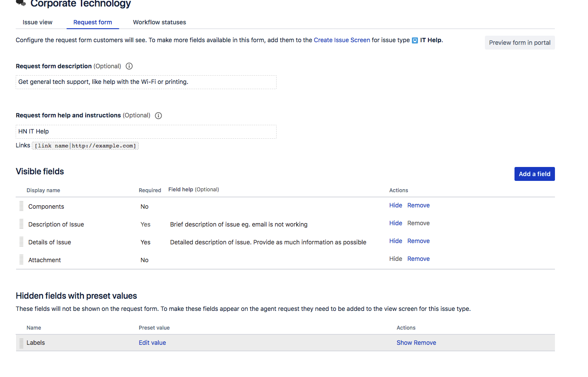588x377 pixels.
Task: Switch to the Issue view tab
Action: (37, 22)
